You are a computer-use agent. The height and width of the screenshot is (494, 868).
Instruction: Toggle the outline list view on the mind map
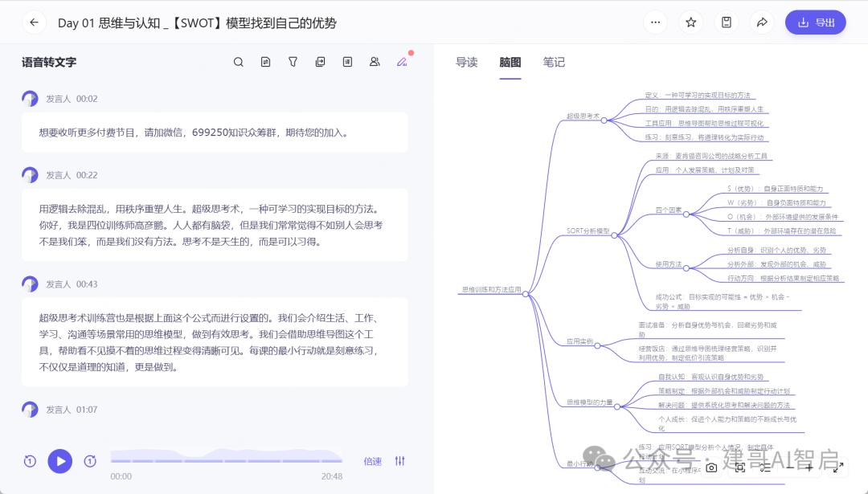coord(764,467)
